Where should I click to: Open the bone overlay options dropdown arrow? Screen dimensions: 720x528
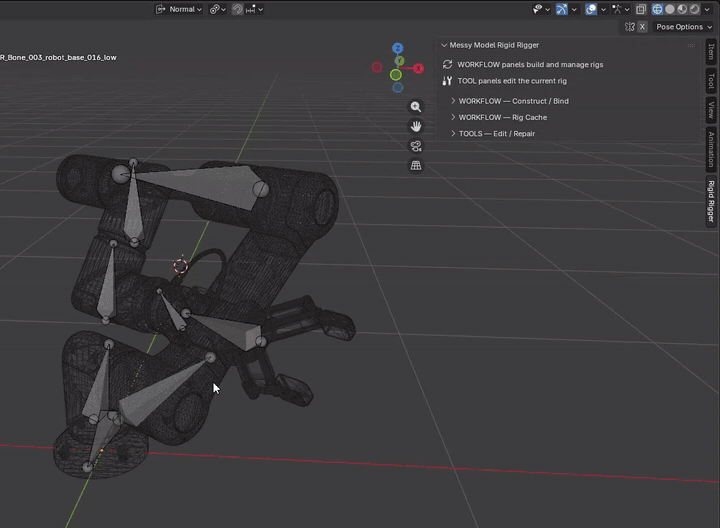(x=627, y=9)
